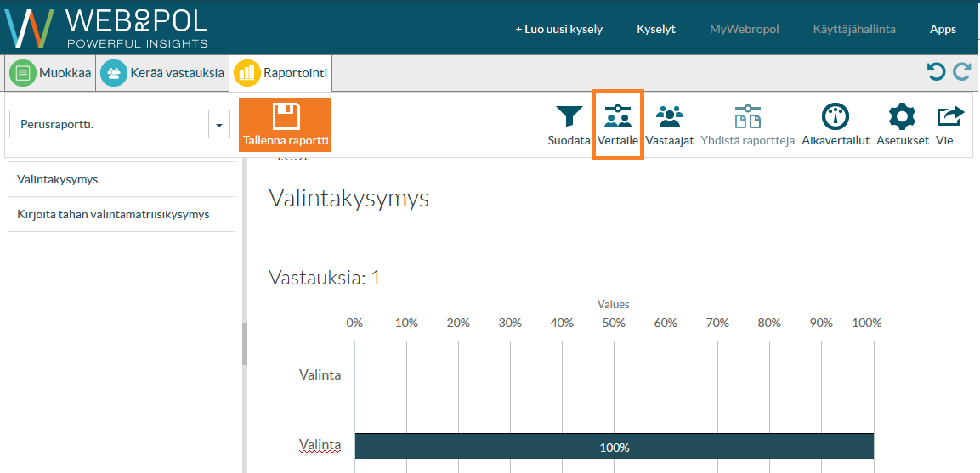980x473 pixels.
Task: Open Asetukset gear settings
Action: 903,127
